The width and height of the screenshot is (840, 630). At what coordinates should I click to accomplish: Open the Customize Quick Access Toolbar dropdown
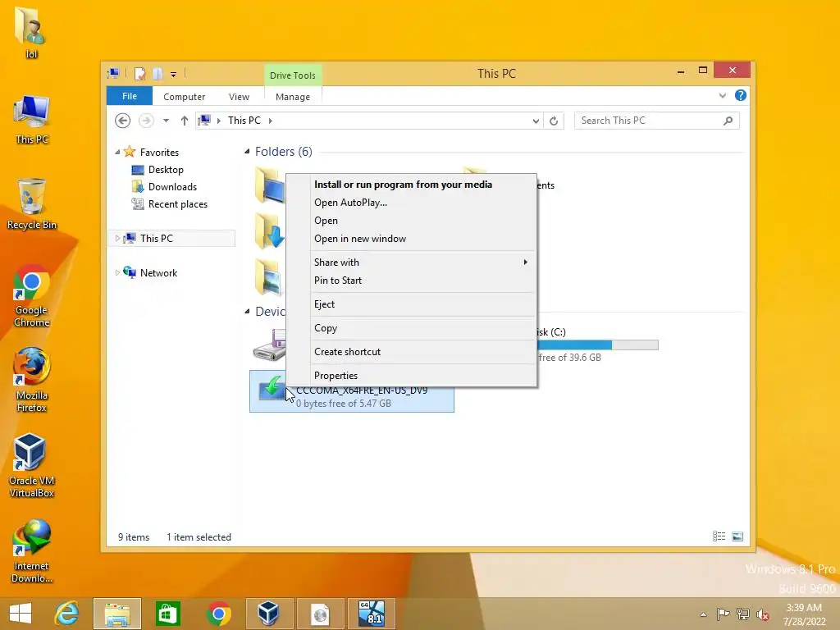point(174,75)
